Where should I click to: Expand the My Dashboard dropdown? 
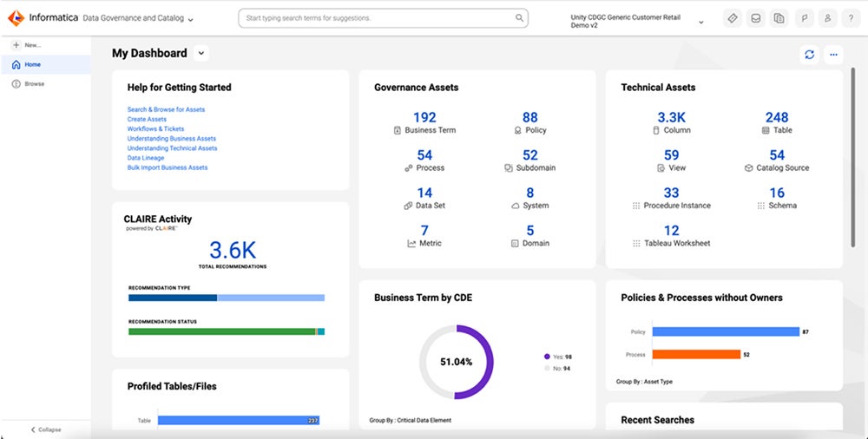201,54
